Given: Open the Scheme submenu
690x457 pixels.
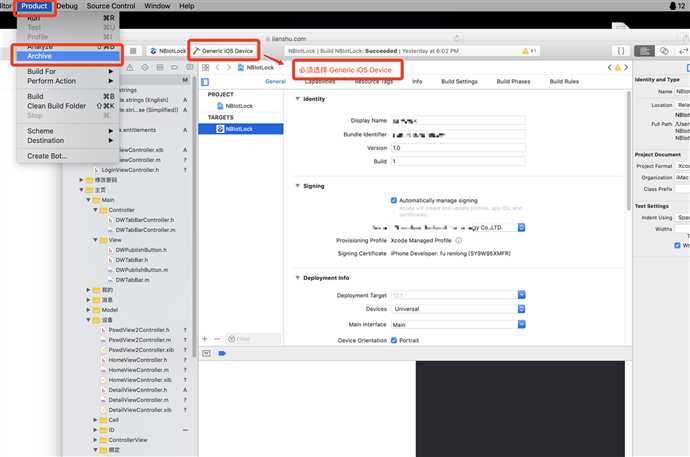Looking at the screenshot, I should [67, 131].
